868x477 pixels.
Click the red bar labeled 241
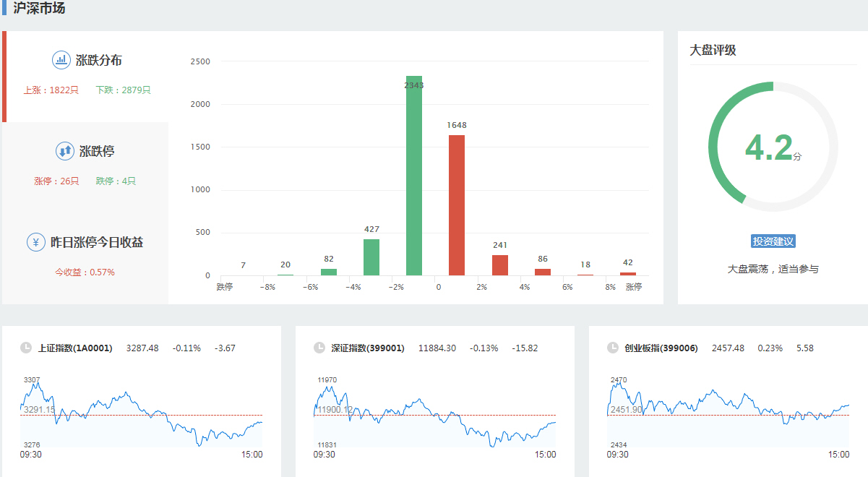500,265
